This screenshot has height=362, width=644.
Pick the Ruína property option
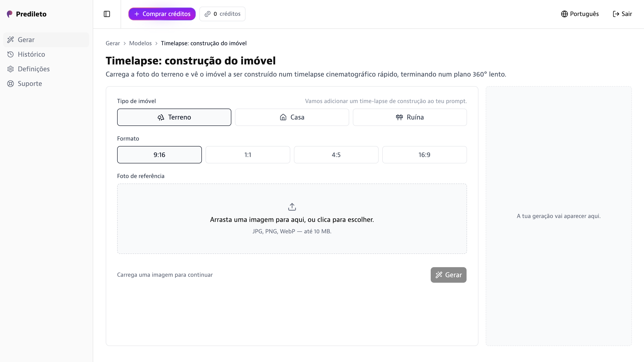tap(409, 117)
